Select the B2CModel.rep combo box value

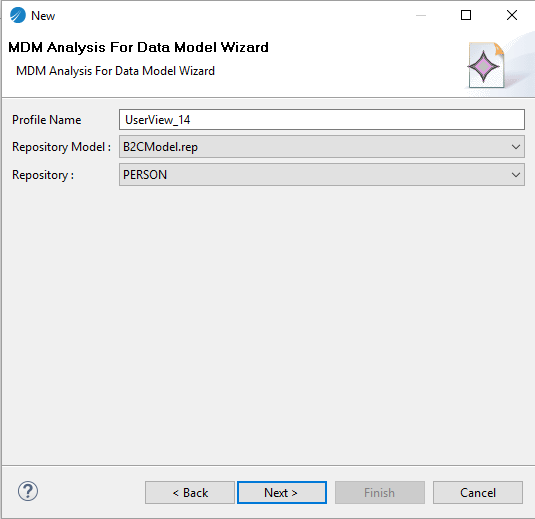pos(322,147)
